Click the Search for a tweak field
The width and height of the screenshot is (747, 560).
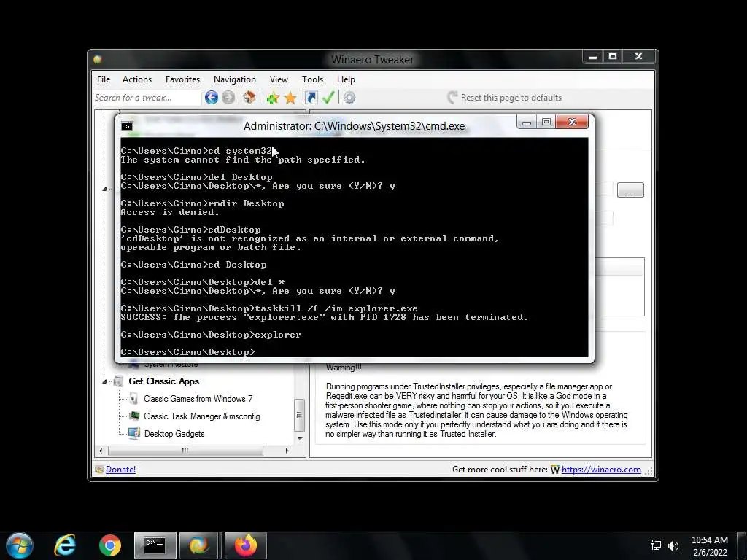click(147, 98)
